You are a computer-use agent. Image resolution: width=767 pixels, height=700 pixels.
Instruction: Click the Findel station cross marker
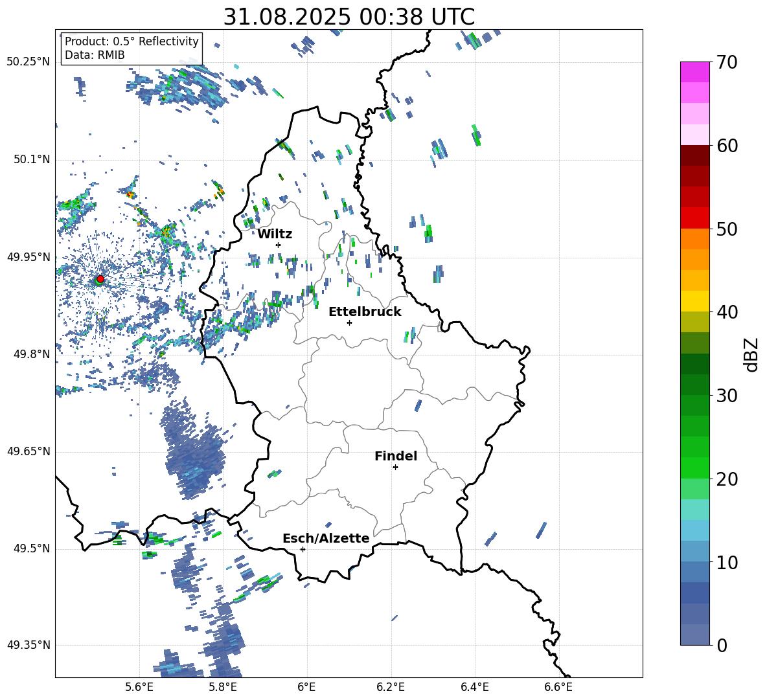(x=395, y=468)
